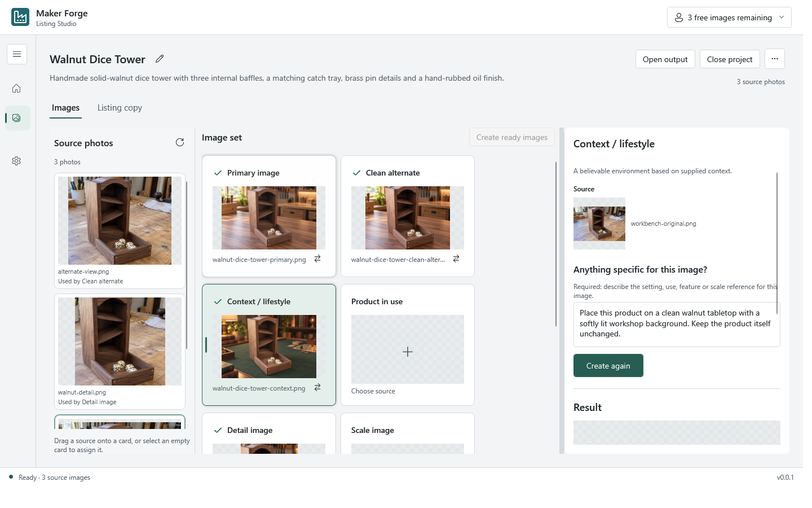Click the 'v0.0.1' version label

coord(785,478)
